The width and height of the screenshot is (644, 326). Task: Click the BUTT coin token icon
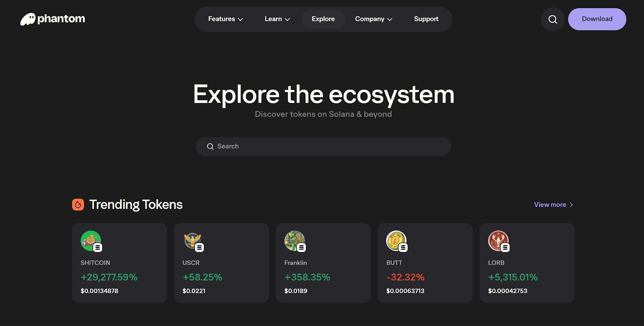[x=396, y=240]
